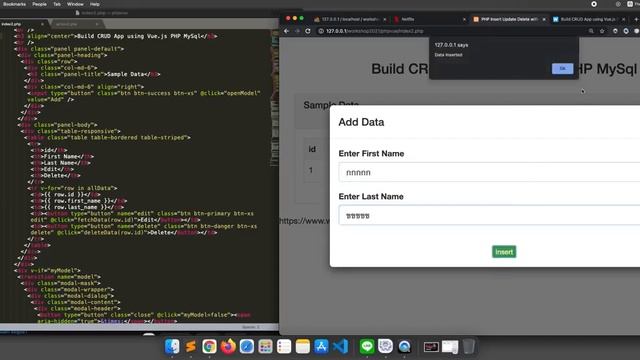Switch to the Netflix tab
Viewport: 640px width, 360px height.
click(429, 19)
